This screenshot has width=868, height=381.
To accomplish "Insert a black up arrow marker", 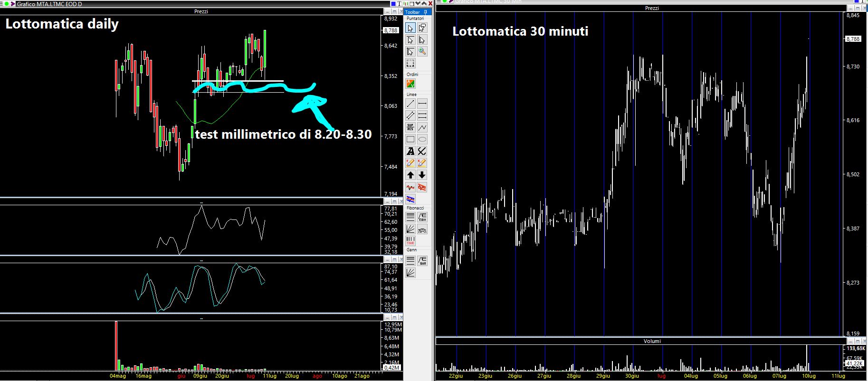I will [410, 175].
